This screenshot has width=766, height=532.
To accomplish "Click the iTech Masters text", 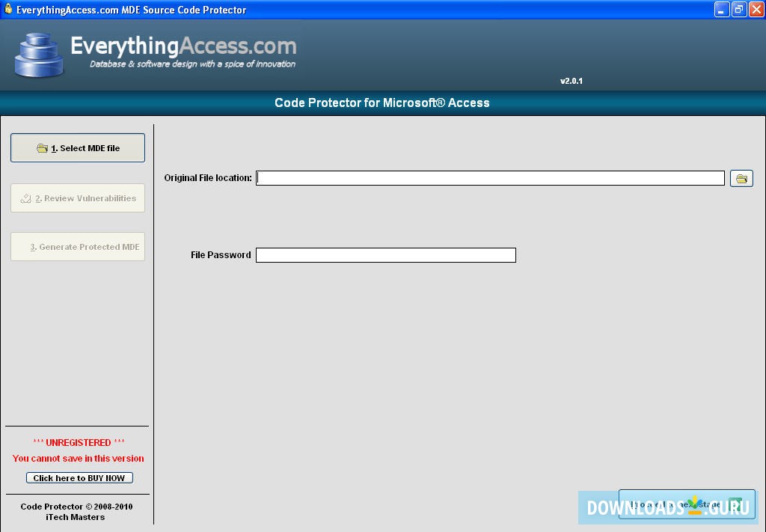I will 76,517.
